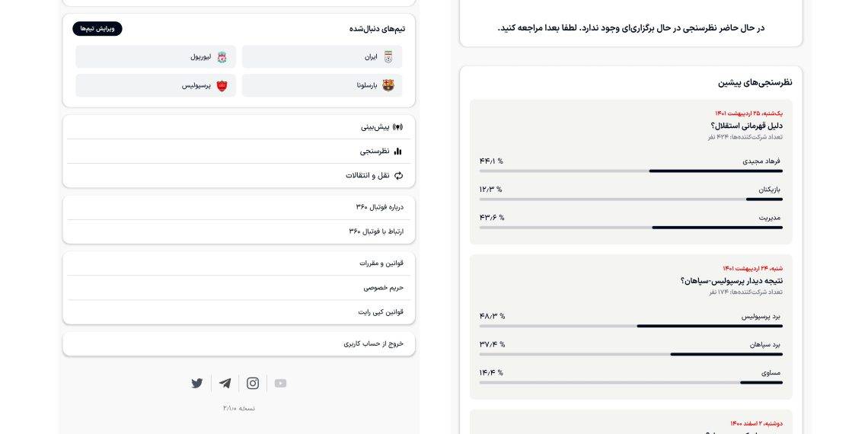The height and width of the screenshot is (434, 868).
Task: Click the پیش‌بینی broadcast icon
Action: click(397, 127)
